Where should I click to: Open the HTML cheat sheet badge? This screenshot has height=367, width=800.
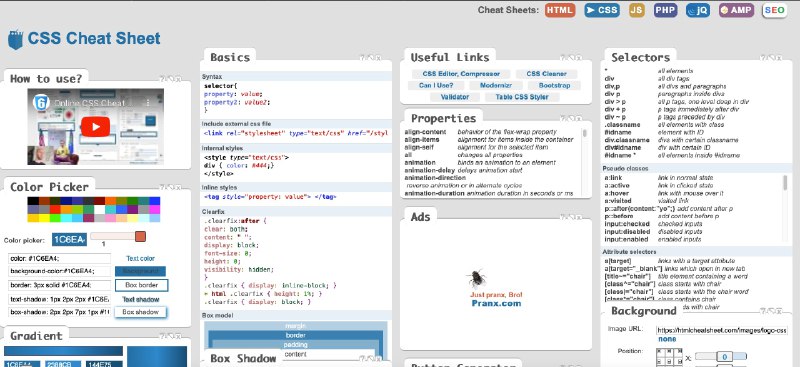560,10
